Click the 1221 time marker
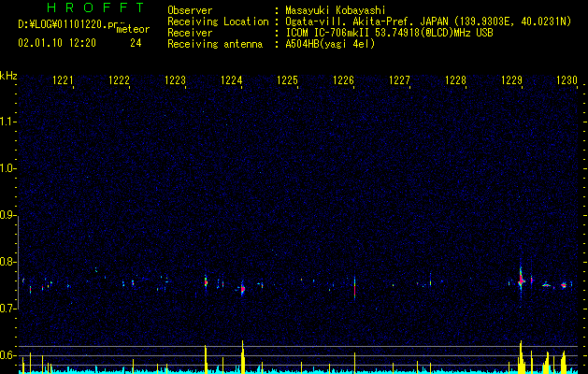Image resolution: width=588 pixels, height=374 pixels. (x=63, y=80)
